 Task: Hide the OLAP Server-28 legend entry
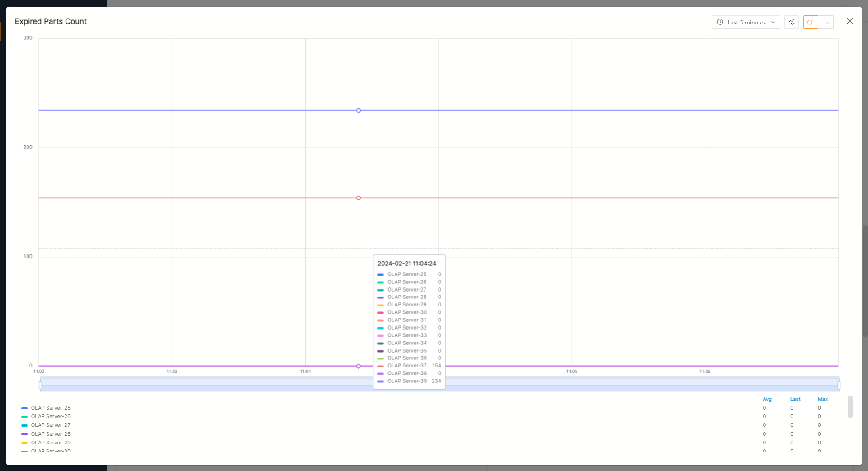50,434
